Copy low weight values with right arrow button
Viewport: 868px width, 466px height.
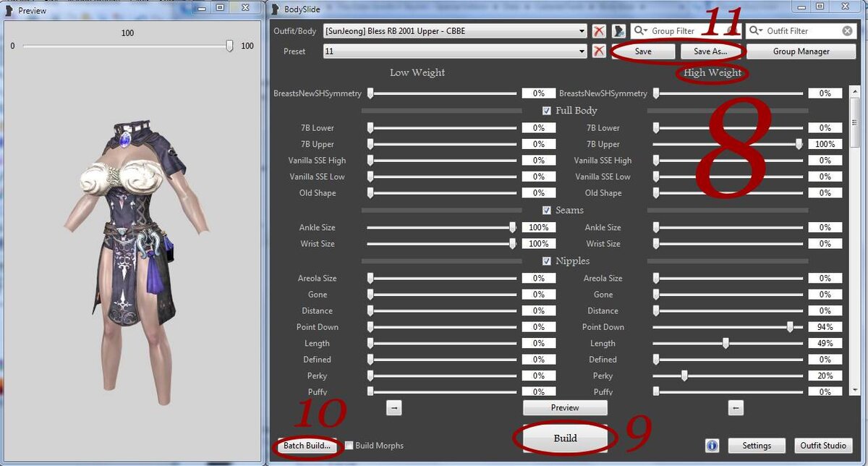click(x=393, y=408)
